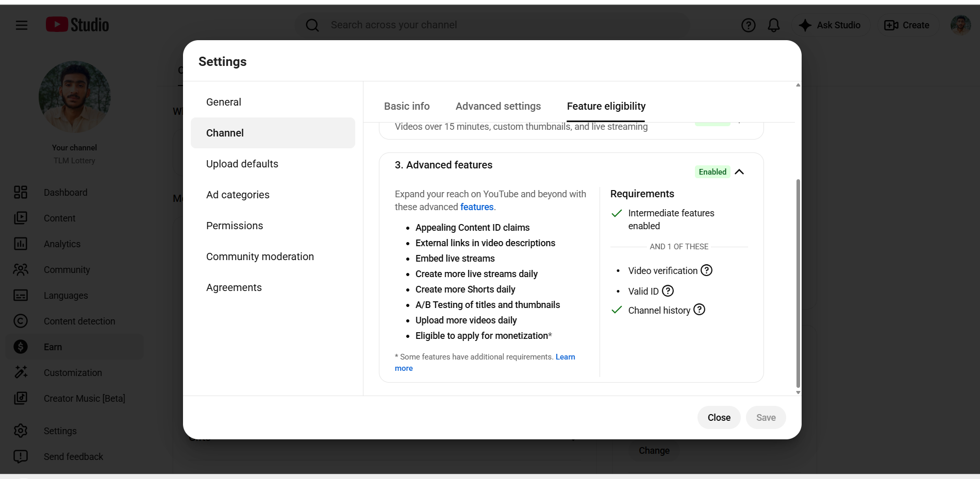Viewport: 980px width, 479px height.
Task: Collapse the Advanced features section
Action: click(x=739, y=172)
